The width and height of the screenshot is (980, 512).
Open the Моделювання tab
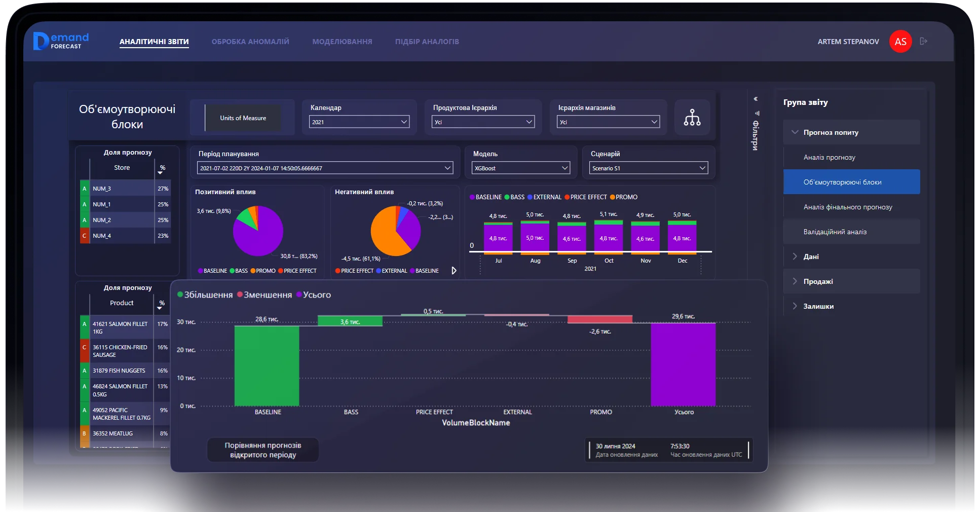click(x=342, y=42)
